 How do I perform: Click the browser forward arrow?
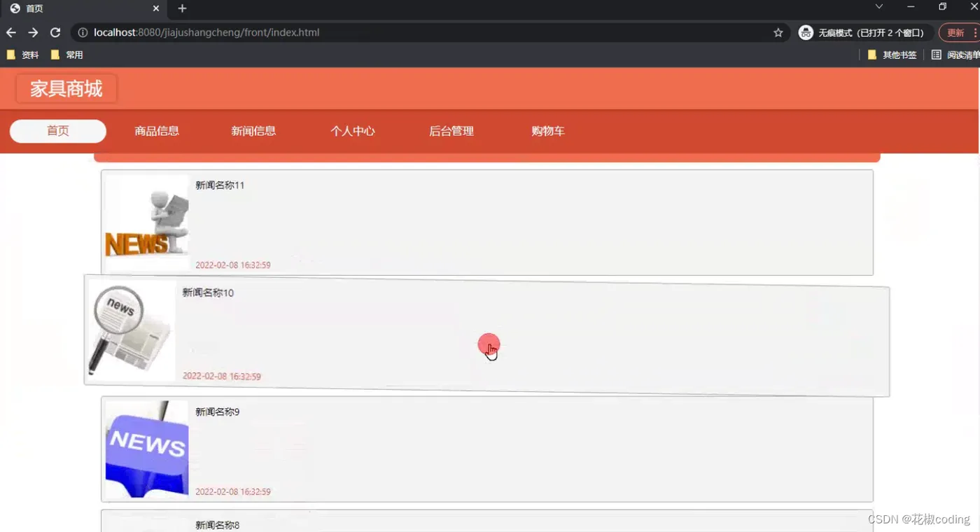click(33, 33)
